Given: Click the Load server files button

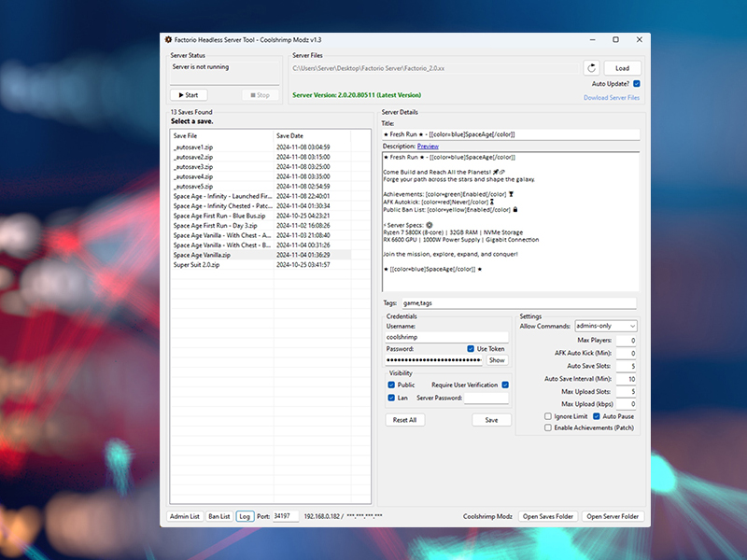Looking at the screenshot, I should point(623,68).
